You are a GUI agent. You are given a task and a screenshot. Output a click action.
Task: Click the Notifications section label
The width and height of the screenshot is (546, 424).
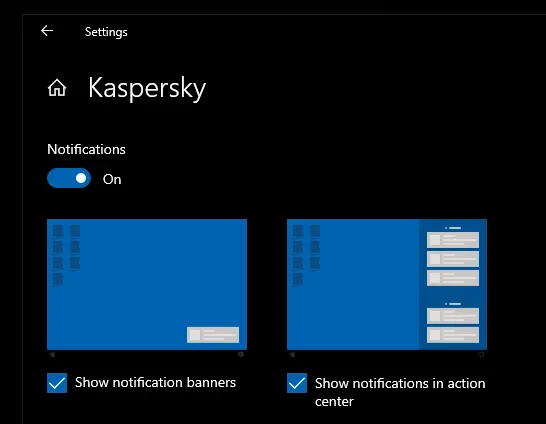86,149
